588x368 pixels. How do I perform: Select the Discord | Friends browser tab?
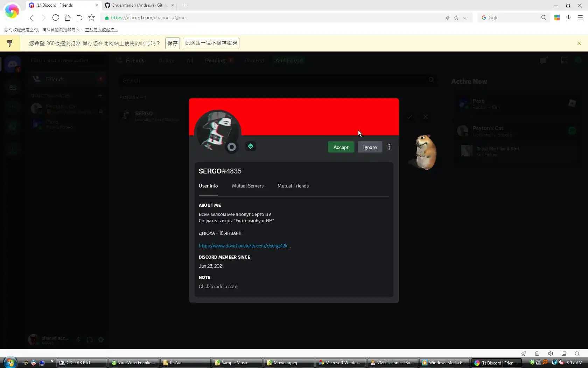coord(63,5)
